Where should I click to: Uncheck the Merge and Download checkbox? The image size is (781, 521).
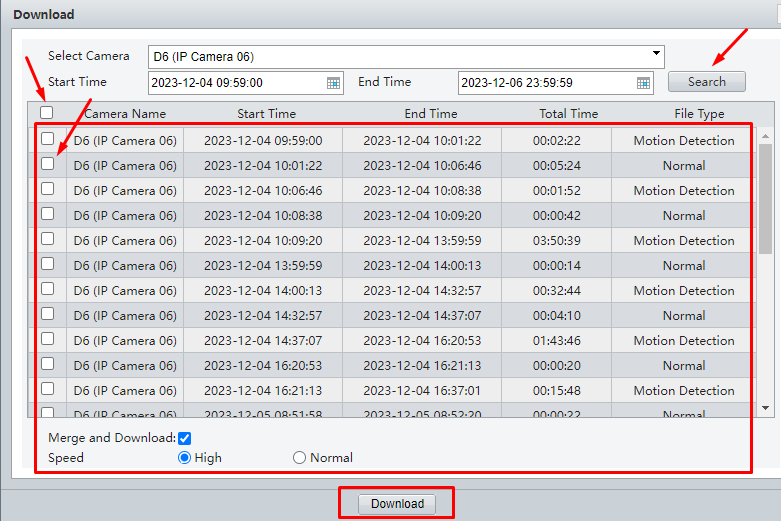(184, 438)
